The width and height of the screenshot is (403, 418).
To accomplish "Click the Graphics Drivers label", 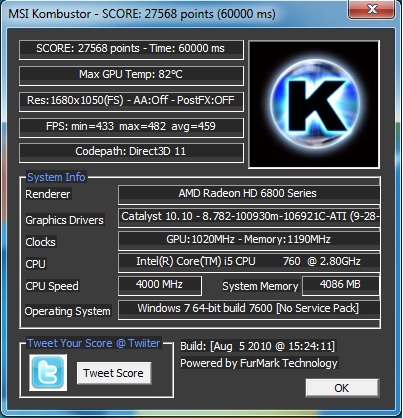I will click(65, 220).
